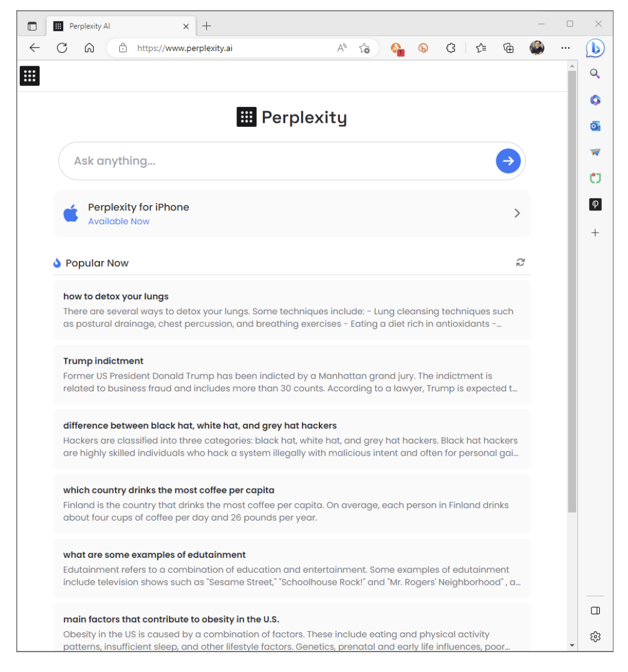The height and width of the screenshot is (672, 628).
Task: Open the orange extension icon with the red badge
Action: (397, 49)
